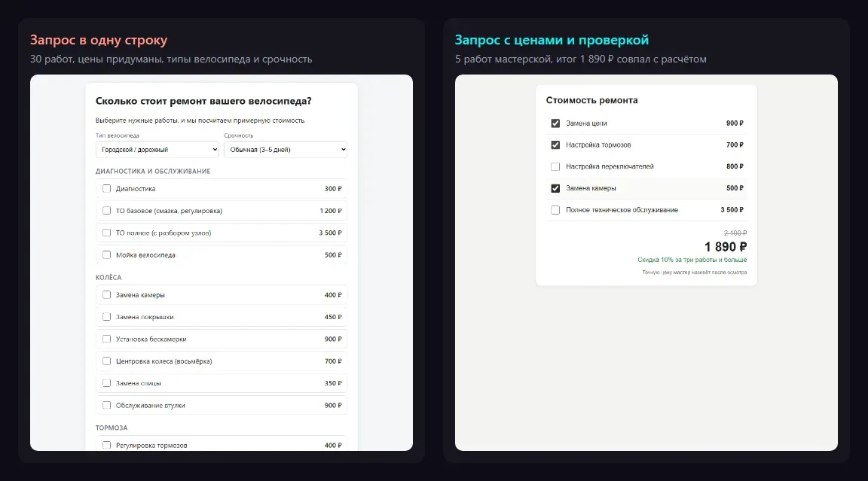Viewport: 868px width, 481px height.
Task: Enable ТО базовое (смазка, регулировка) checkbox
Action: point(107,211)
